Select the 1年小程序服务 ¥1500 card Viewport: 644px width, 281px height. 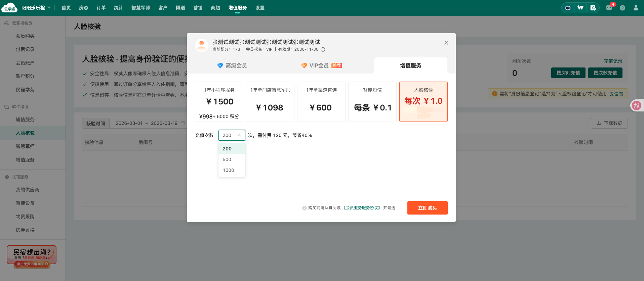pos(219,102)
